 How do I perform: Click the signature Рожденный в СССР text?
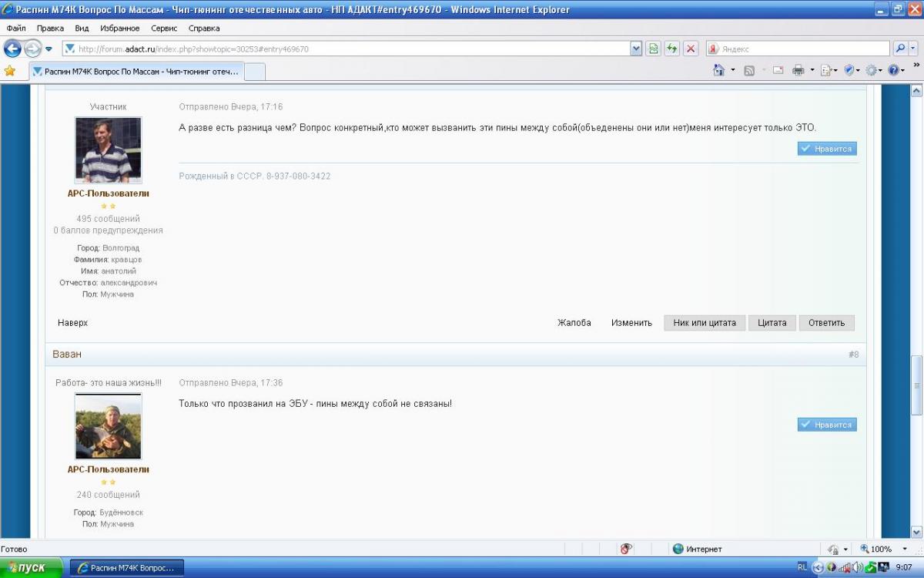coord(255,176)
